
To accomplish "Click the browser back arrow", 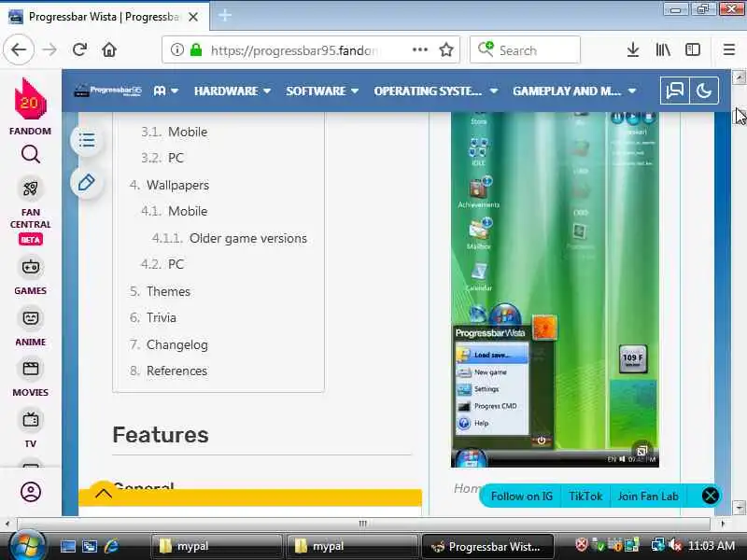I will click(19, 49).
